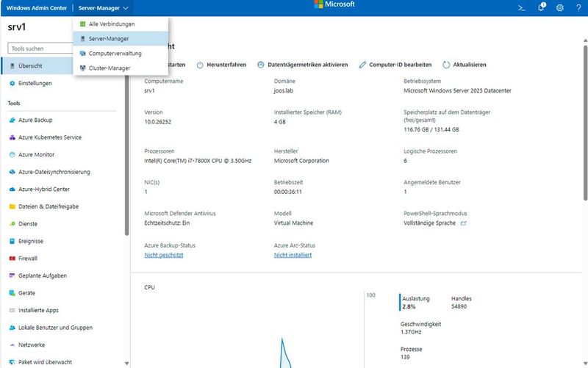This screenshot has width=588, height=368.
Task: Open the notifications bell icon
Action: (541, 7)
